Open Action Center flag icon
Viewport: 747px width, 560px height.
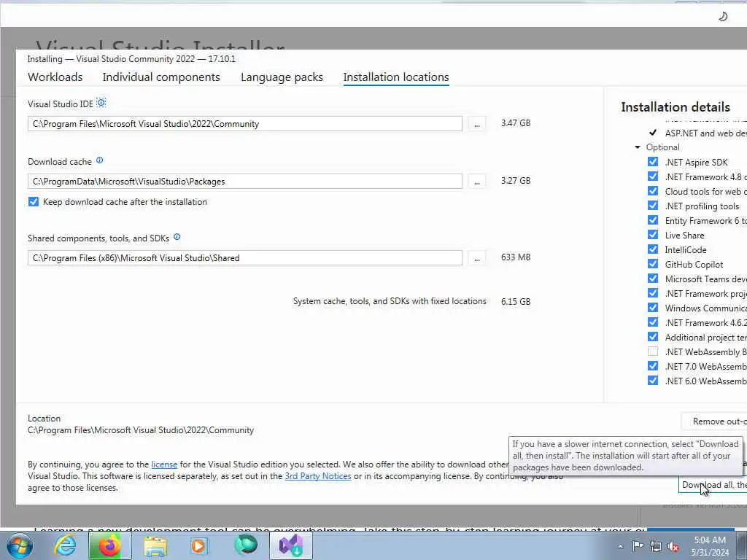(638, 546)
